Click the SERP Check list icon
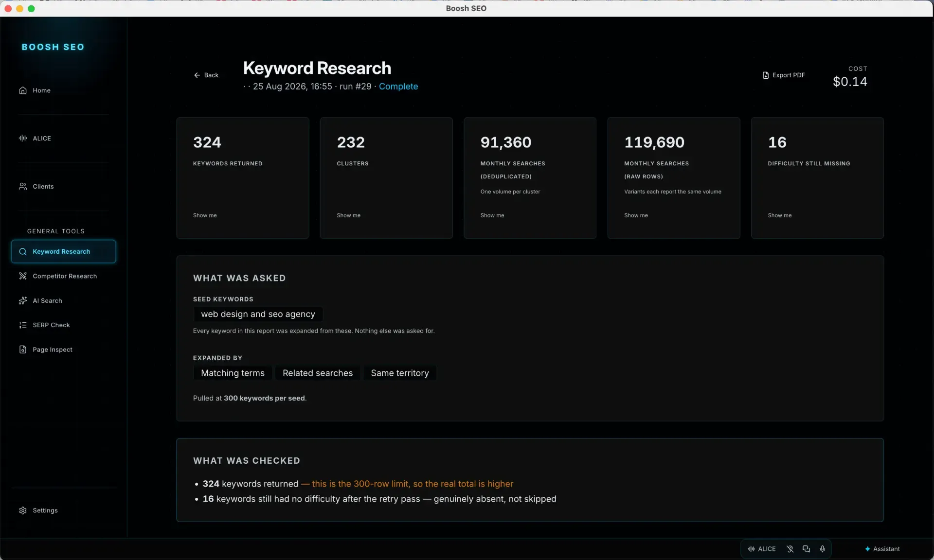934x560 pixels. pyautogui.click(x=23, y=325)
